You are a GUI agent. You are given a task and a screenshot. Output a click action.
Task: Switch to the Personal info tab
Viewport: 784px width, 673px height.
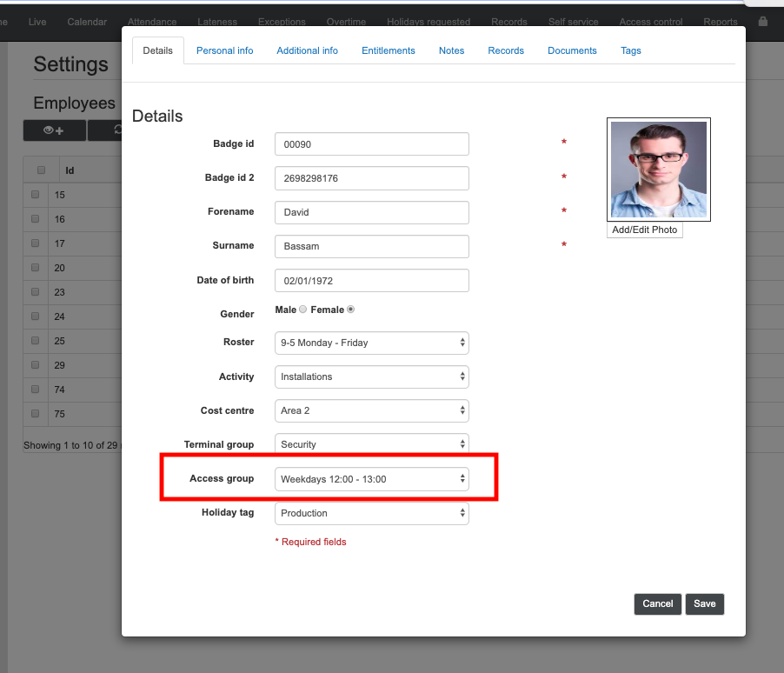pyautogui.click(x=224, y=50)
